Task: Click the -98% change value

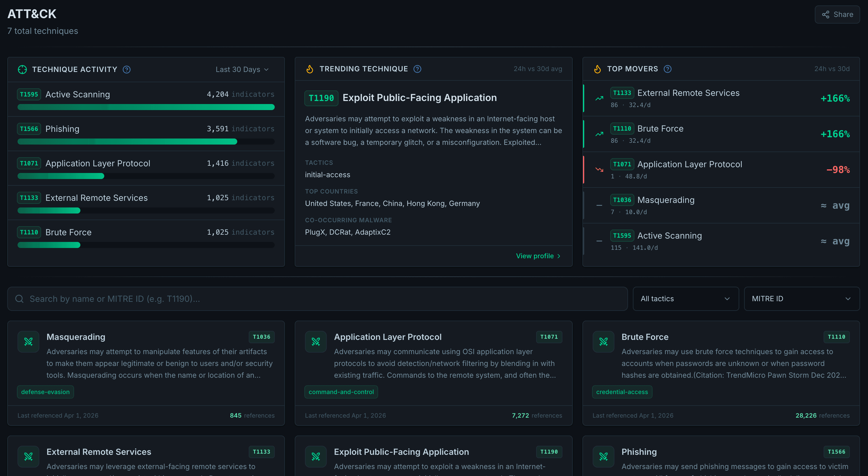Action: point(838,170)
